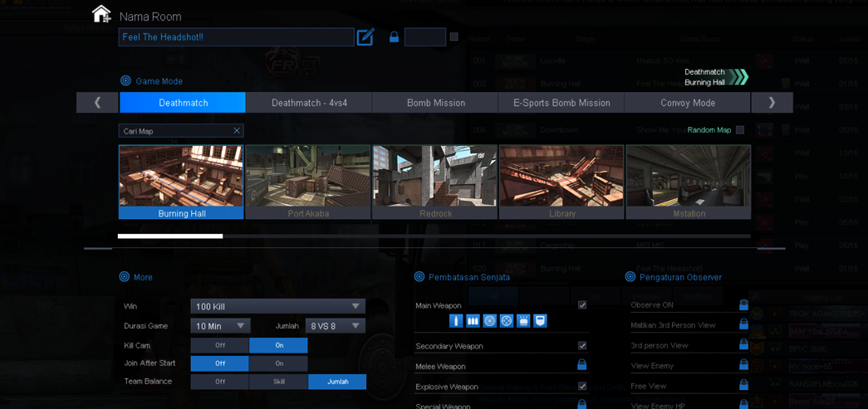Screen dimensions: 868x409
Task: Enable the Random Map checkbox
Action: (740, 130)
